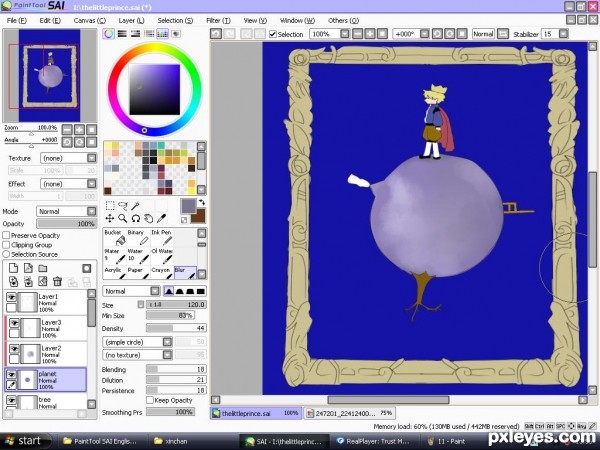Select the Lasso tool
This screenshot has height=450, width=600.
122,205
